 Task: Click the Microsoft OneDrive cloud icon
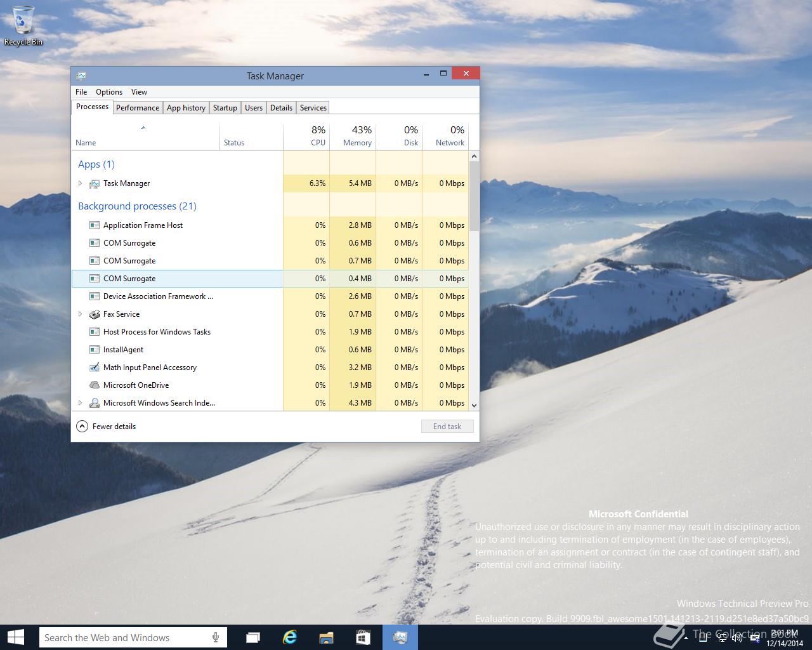(95, 385)
